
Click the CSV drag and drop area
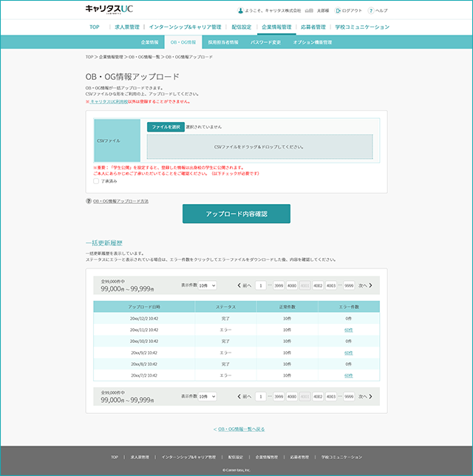point(260,147)
